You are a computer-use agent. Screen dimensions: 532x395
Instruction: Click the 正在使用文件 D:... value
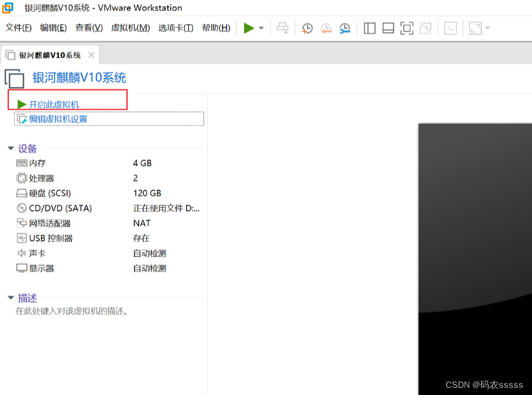[166, 208]
